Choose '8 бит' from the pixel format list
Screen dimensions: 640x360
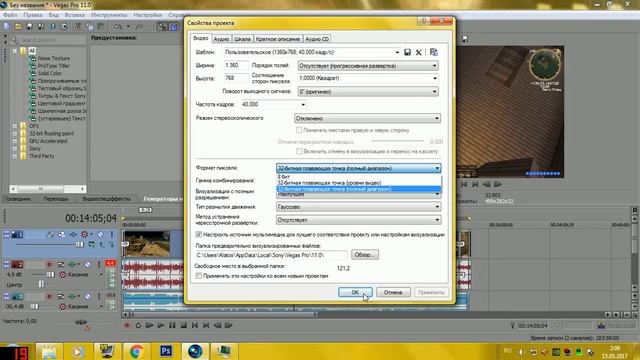tap(359, 177)
